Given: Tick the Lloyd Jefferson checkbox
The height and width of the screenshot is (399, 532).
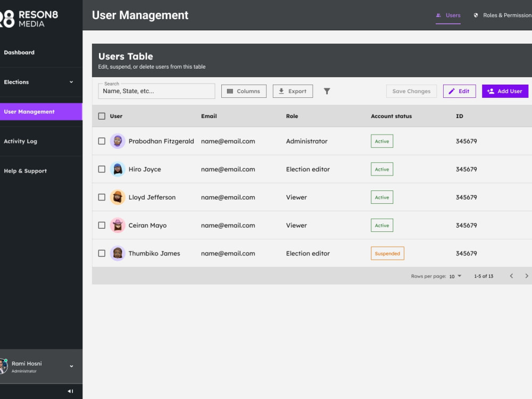Looking at the screenshot, I should (x=102, y=197).
